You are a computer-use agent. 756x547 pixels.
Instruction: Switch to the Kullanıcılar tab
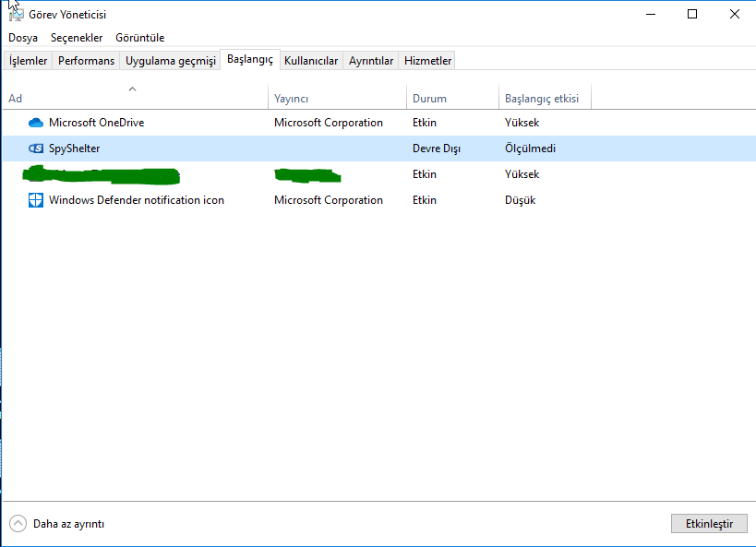tap(311, 61)
